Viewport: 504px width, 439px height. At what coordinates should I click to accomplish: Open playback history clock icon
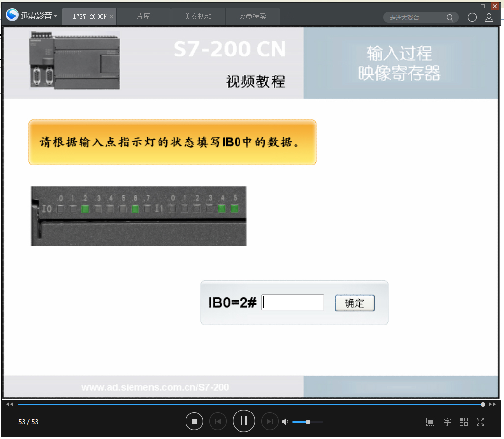point(472,17)
